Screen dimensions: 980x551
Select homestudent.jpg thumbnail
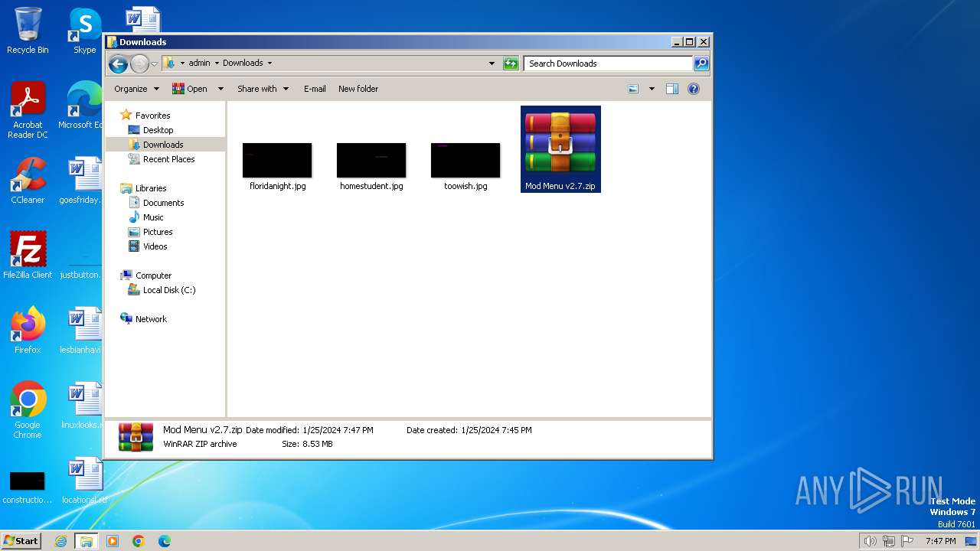[x=371, y=161]
